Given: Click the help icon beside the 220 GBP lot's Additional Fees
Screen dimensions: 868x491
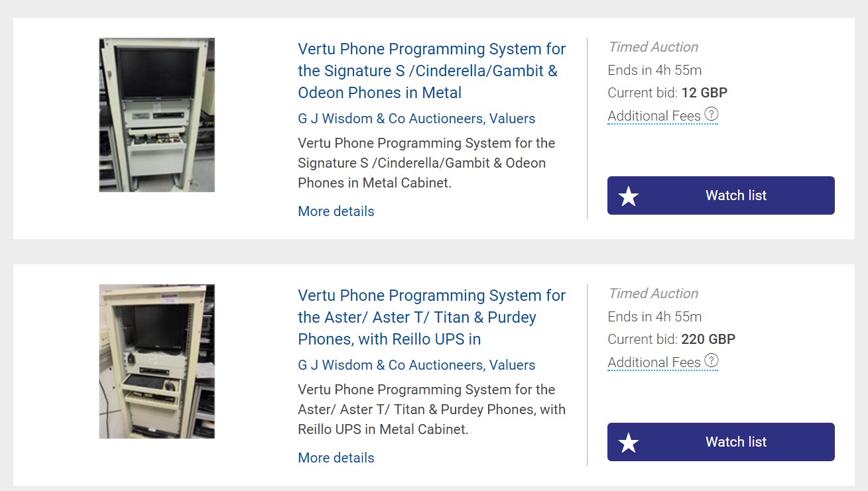Looking at the screenshot, I should coord(711,361).
